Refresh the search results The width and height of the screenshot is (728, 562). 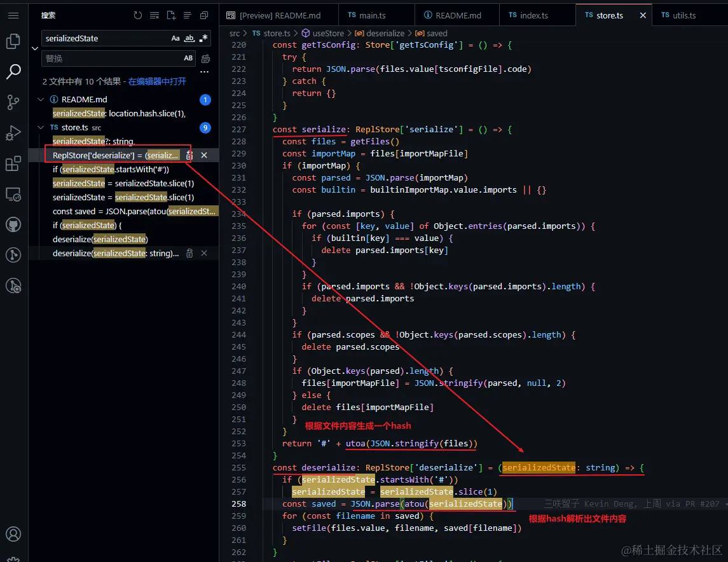138,15
